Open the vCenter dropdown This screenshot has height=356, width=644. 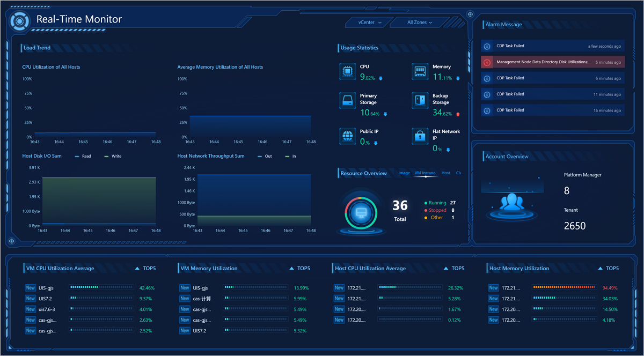(370, 23)
